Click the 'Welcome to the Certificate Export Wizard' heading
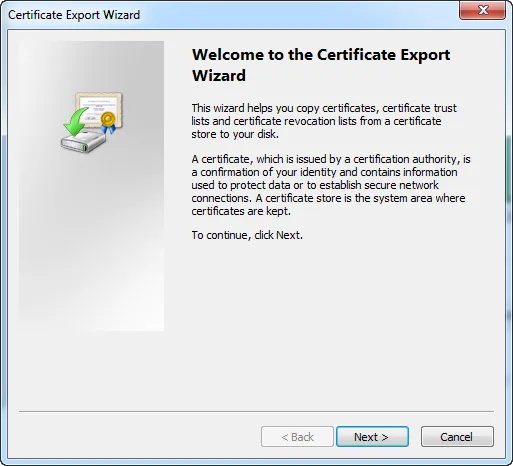This screenshot has height=466, width=513. tap(321, 65)
